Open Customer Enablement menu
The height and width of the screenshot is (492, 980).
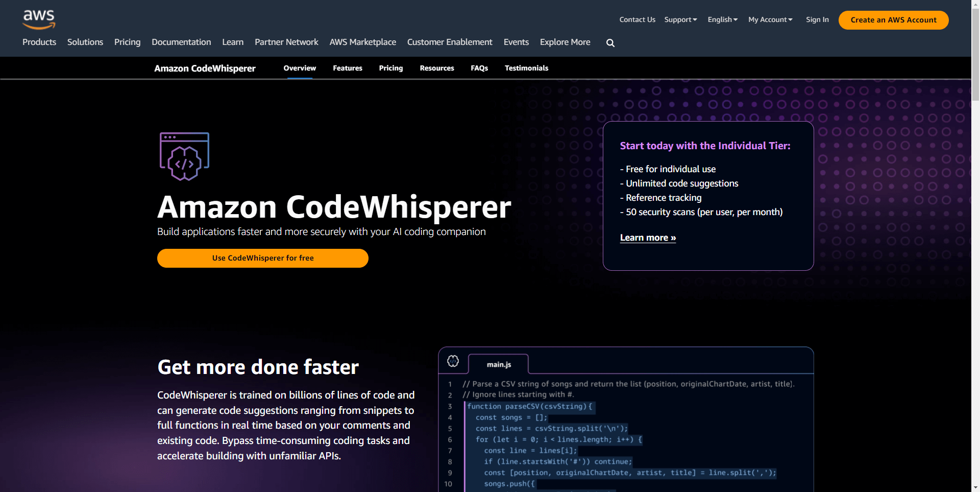click(x=450, y=42)
